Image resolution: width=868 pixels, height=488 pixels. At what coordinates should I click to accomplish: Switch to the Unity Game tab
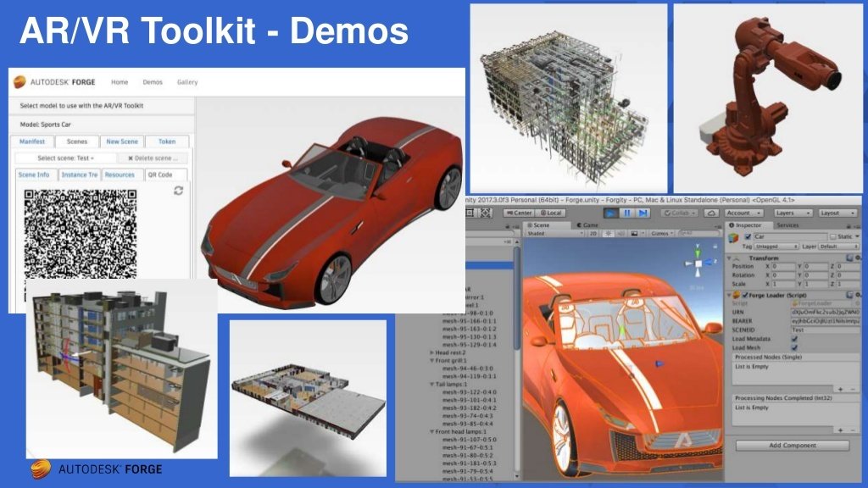click(587, 225)
